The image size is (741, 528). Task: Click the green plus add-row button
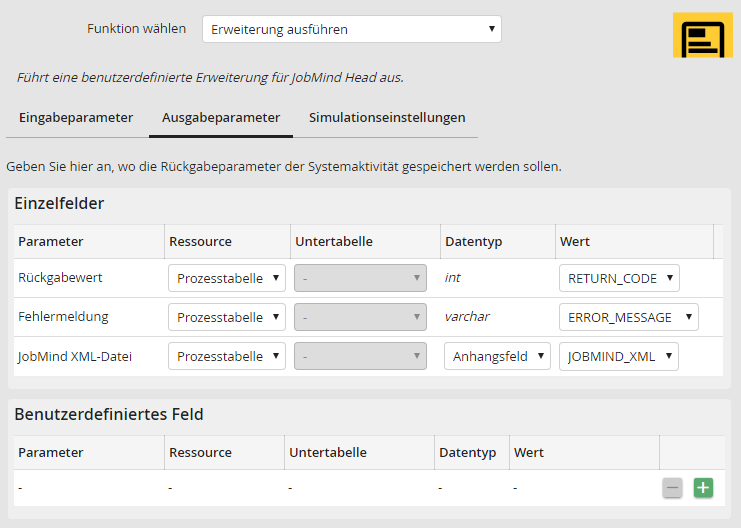703,488
